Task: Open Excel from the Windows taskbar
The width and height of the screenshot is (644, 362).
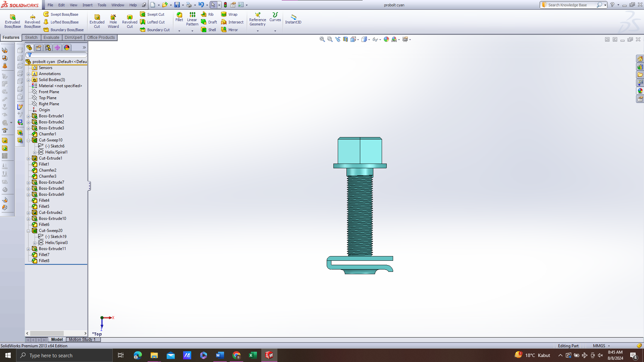Action: click(253, 355)
